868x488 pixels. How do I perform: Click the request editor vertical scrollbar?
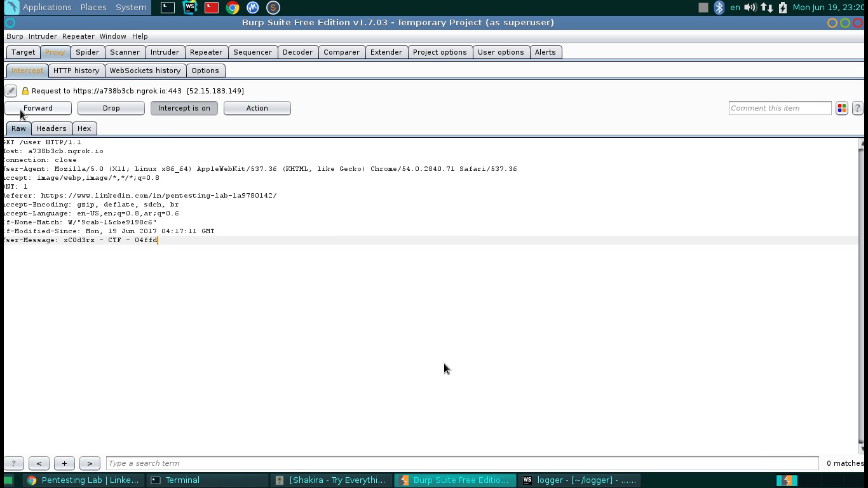(x=861, y=295)
